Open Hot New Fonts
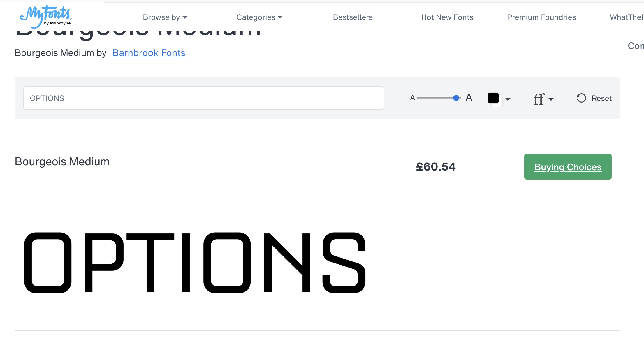 (x=447, y=17)
